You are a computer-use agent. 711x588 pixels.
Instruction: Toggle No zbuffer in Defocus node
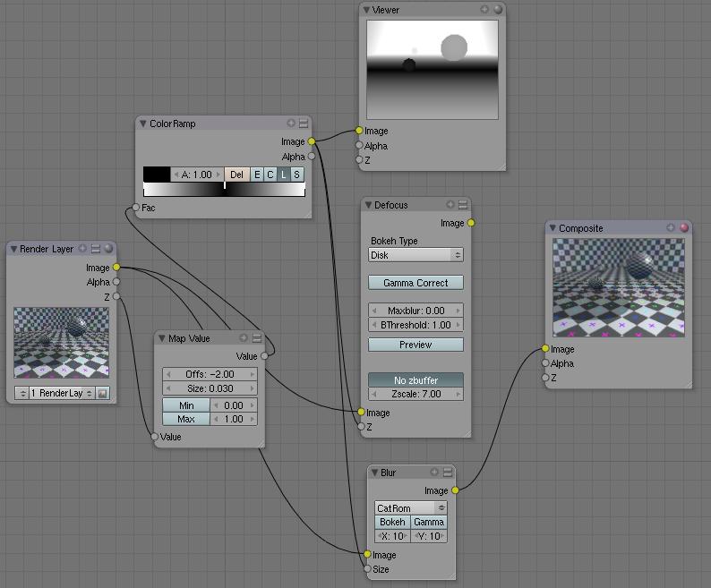point(415,379)
